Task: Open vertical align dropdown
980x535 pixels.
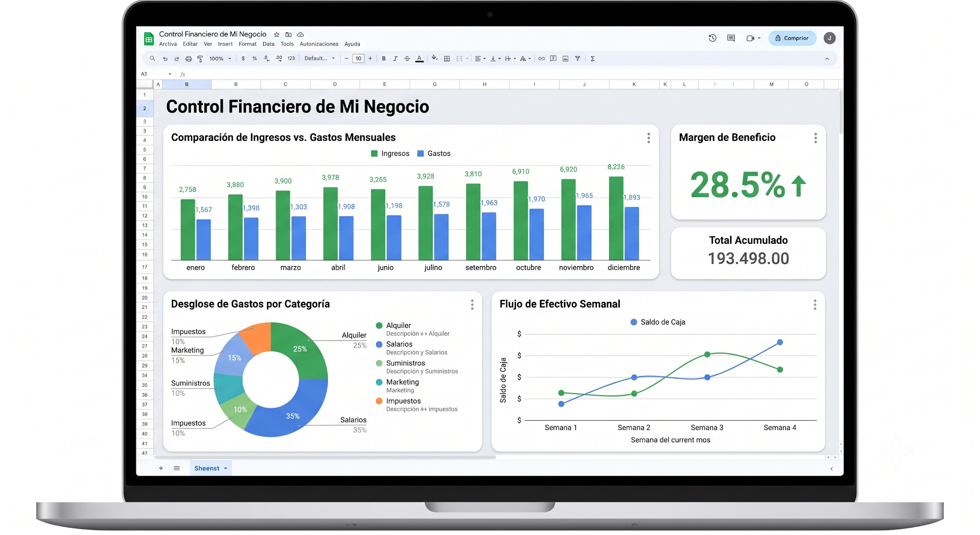Action: coord(495,58)
